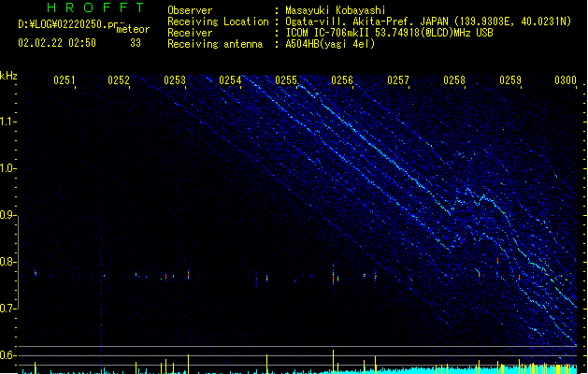Click the date stamp 02.02.22 02:50
The width and height of the screenshot is (588, 374).
pos(57,43)
